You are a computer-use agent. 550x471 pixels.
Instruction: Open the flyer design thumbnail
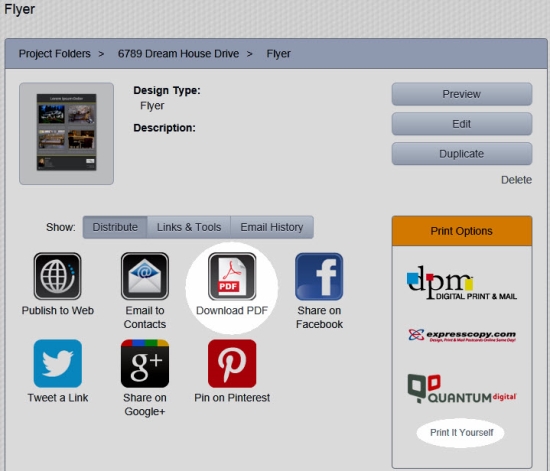pyautogui.click(x=67, y=134)
